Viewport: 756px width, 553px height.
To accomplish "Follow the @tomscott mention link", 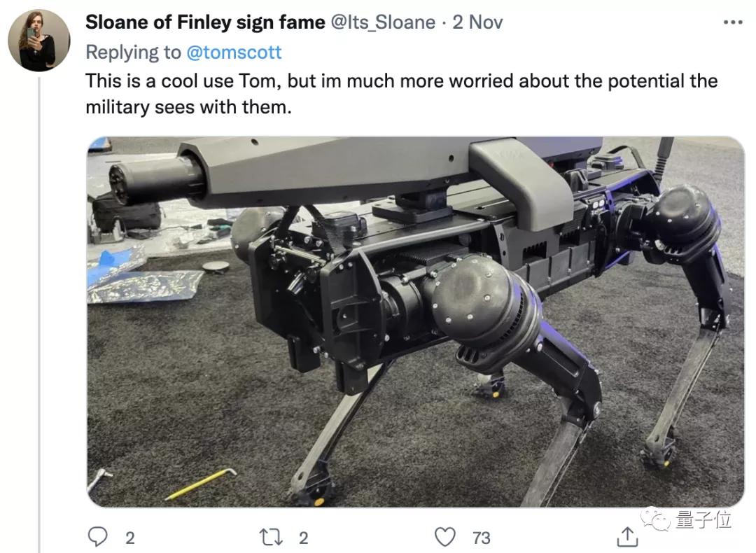I will click(x=234, y=52).
